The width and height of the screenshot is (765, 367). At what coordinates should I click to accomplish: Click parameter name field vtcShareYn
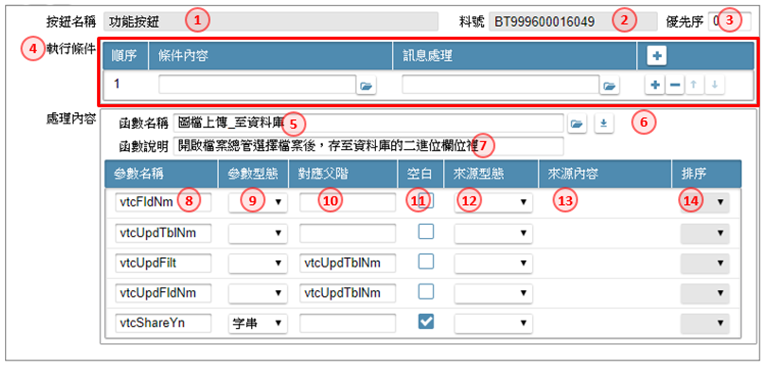163,323
